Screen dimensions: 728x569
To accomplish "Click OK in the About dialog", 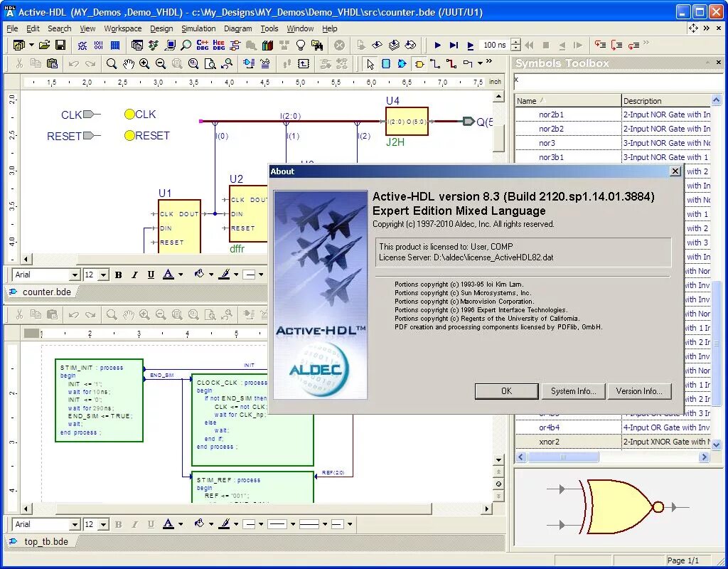I will point(506,391).
